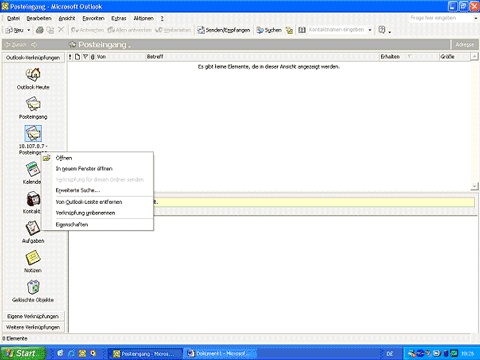Click the Senden/Empfangen toolbar button
The image size is (480, 360).
pyautogui.click(x=224, y=30)
